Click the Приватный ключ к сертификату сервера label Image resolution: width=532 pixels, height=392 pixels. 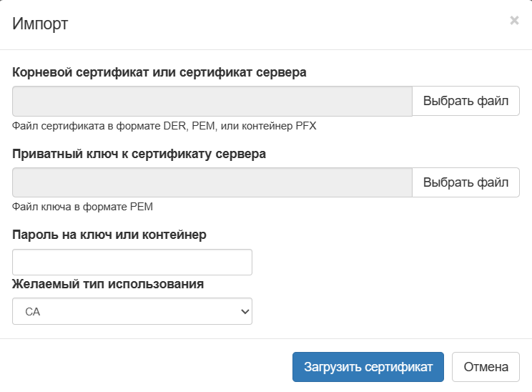139,153
